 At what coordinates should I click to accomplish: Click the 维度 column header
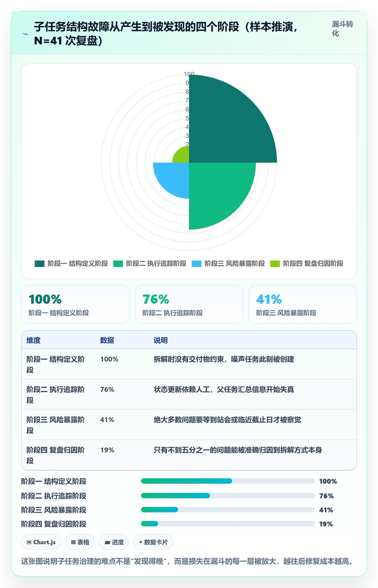click(x=33, y=340)
